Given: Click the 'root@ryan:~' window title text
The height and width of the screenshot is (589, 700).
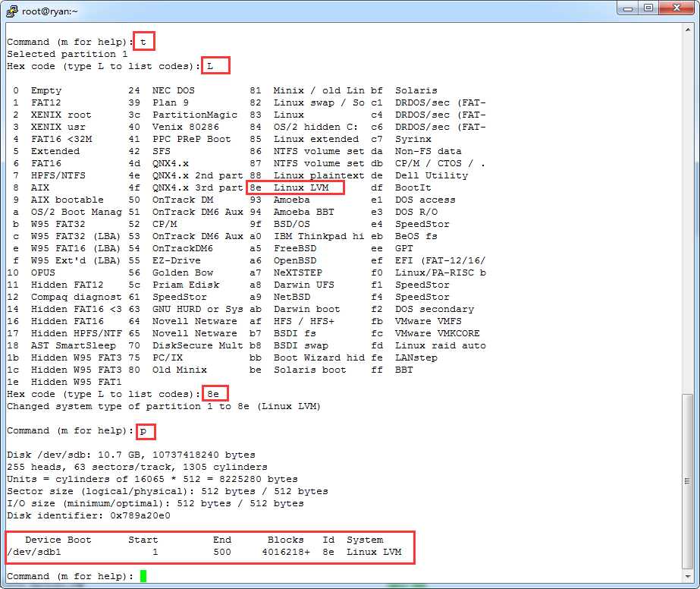Looking at the screenshot, I should point(49,11).
